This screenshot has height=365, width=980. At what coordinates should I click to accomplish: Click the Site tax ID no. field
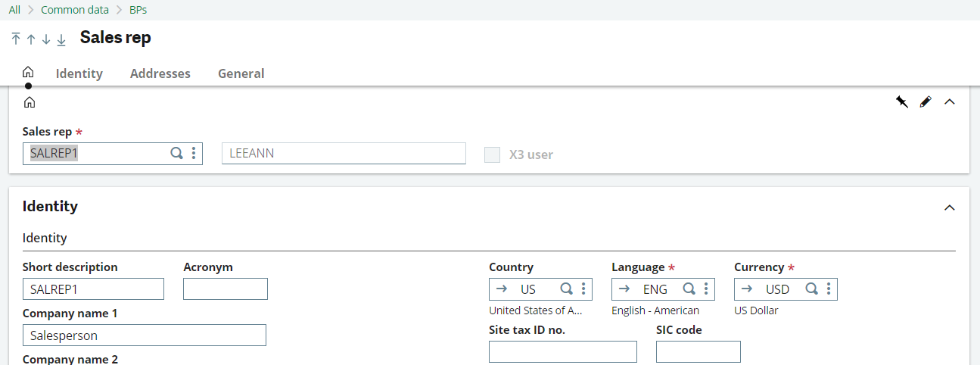(562, 351)
